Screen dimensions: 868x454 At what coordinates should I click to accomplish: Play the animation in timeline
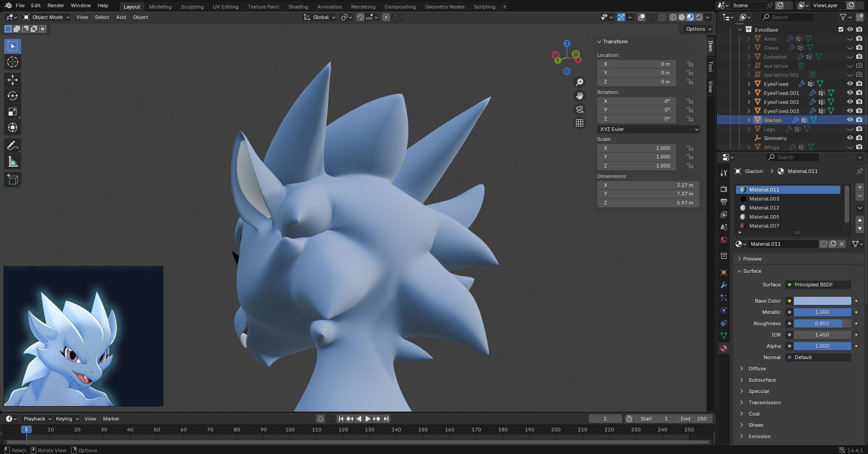368,419
